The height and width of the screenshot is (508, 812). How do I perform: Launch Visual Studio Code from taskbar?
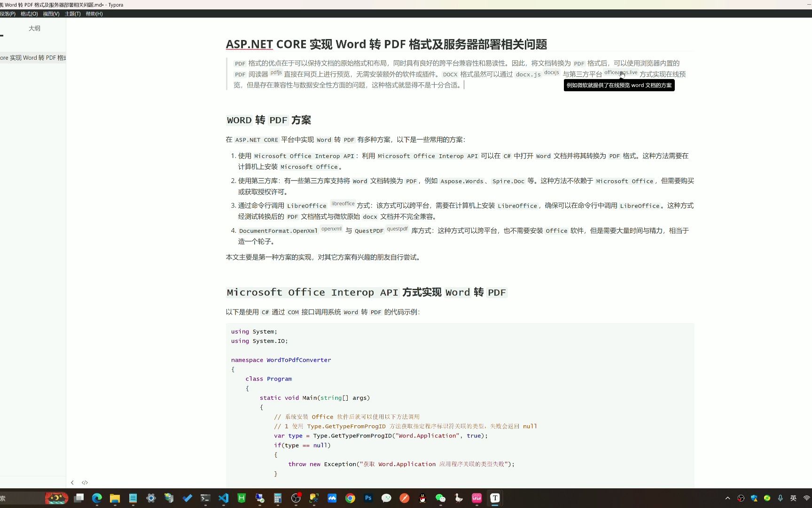pyautogui.click(x=224, y=498)
